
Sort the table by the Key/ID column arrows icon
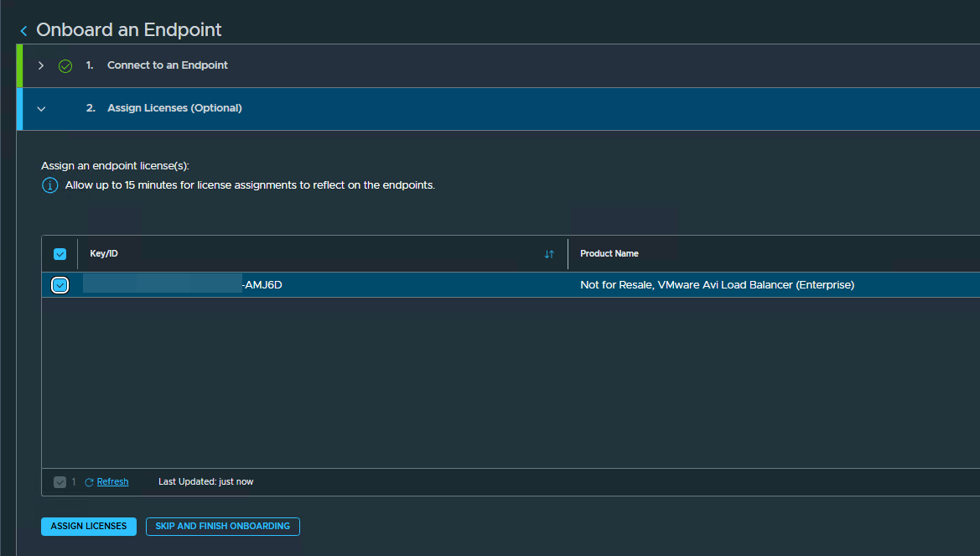[x=549, y=254]
